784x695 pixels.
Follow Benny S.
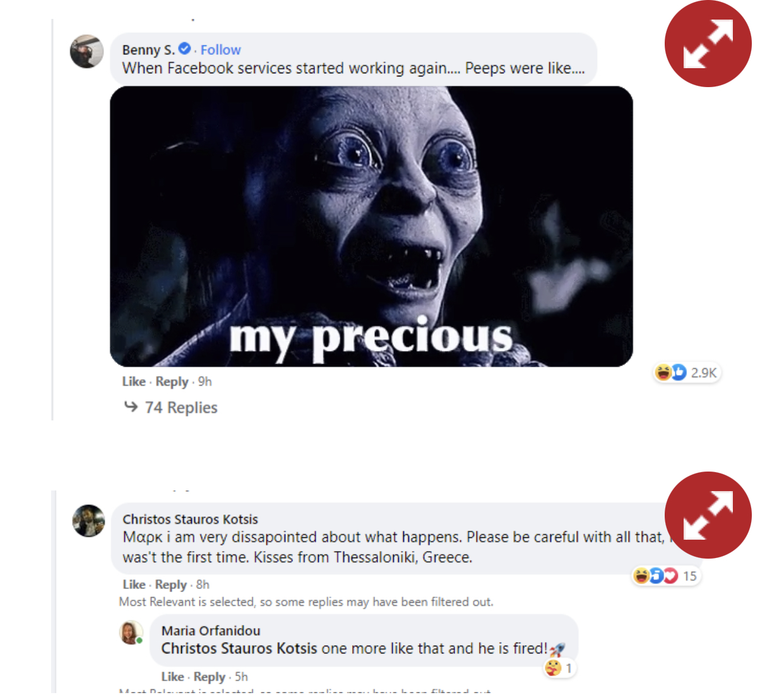tap(220, 50)
